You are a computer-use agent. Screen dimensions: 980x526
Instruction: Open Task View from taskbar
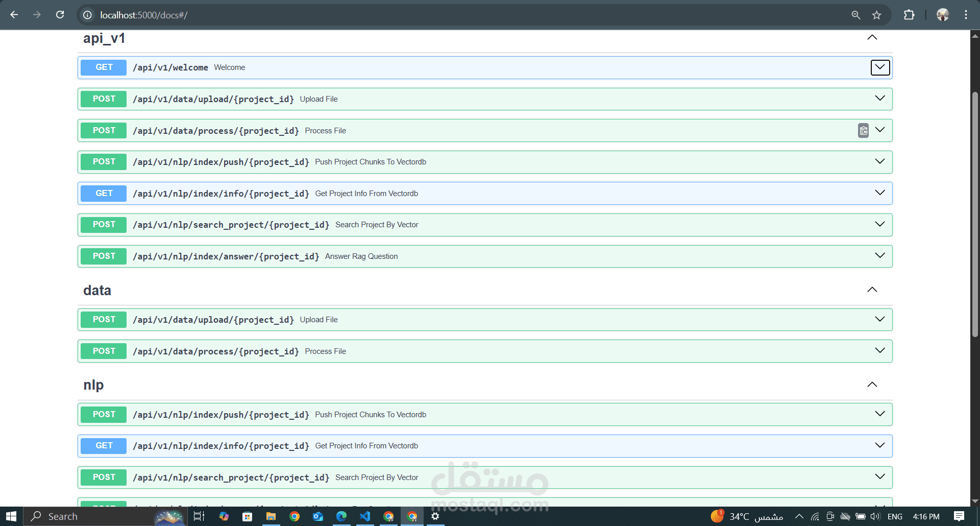tap(199, 516)
